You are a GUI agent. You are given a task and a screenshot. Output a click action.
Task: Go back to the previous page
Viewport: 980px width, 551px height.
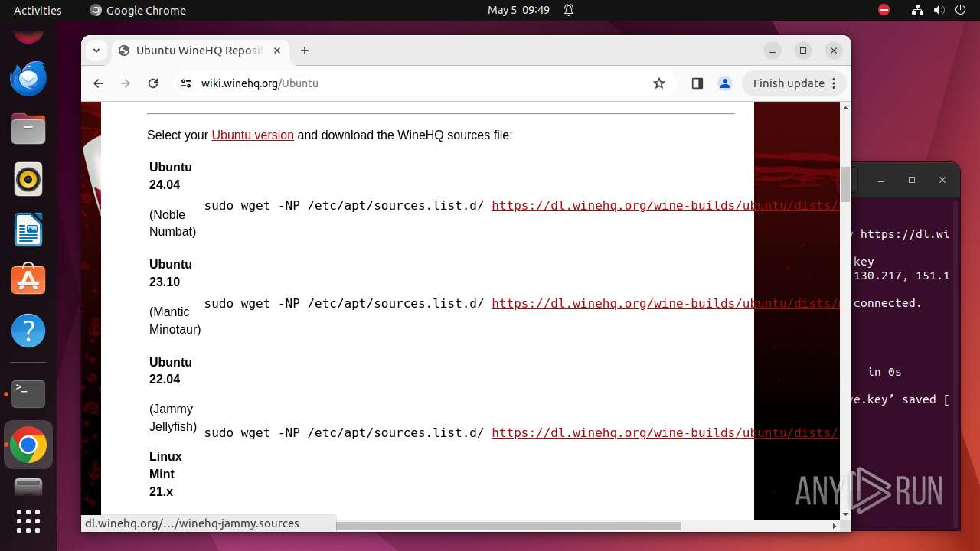98,83
